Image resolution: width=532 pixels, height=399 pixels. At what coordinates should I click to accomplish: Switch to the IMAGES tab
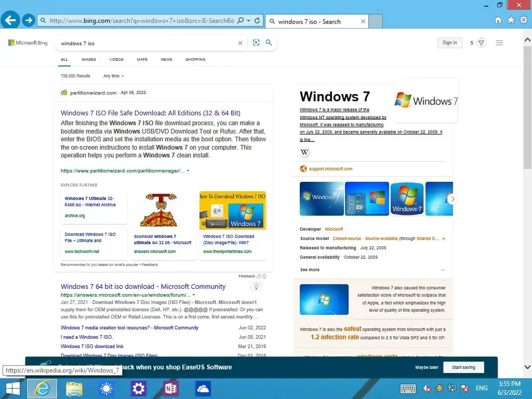point(88,59)
